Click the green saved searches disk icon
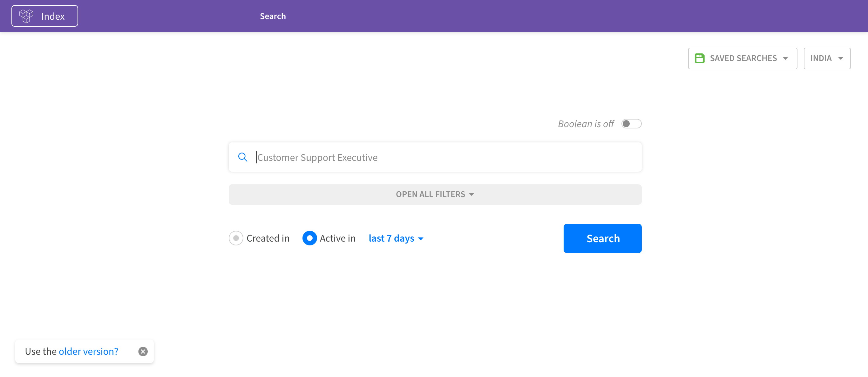The image size is (868, 377). click(700, 58)
